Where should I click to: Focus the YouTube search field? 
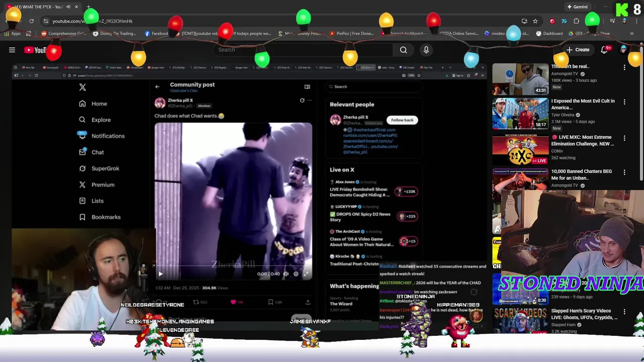303,50
